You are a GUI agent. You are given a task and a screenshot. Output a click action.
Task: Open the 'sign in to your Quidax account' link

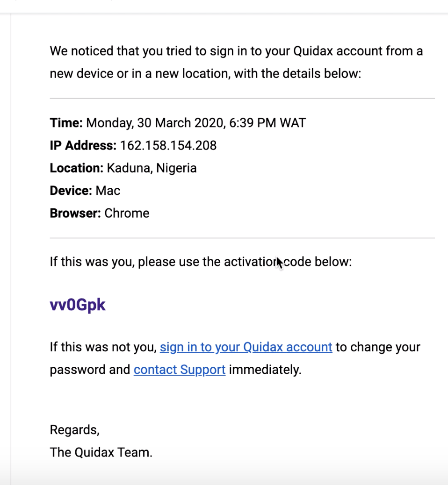[246, 347]
